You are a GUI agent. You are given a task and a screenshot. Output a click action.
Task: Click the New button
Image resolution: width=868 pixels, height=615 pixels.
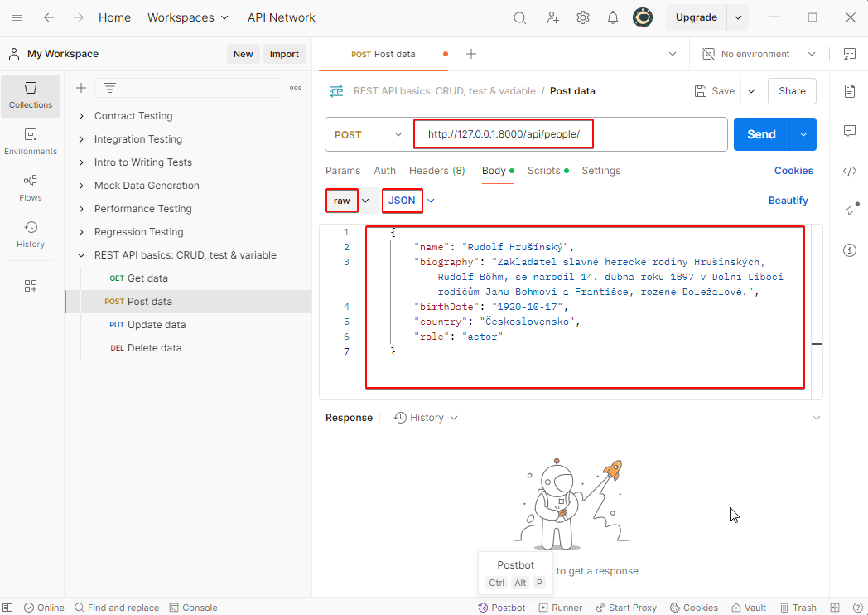[243, 54]
